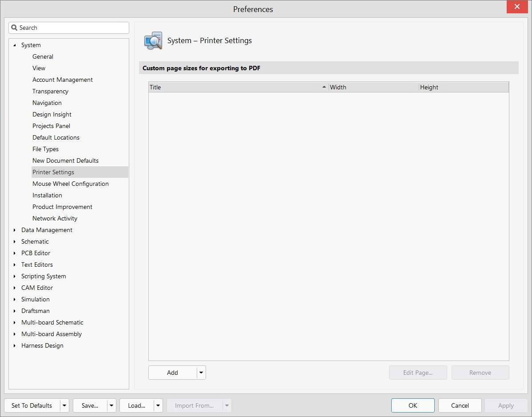Select Projects Panel settings
Image resolution: width=532 pixels, height=417 pixels.
point(51,126)
